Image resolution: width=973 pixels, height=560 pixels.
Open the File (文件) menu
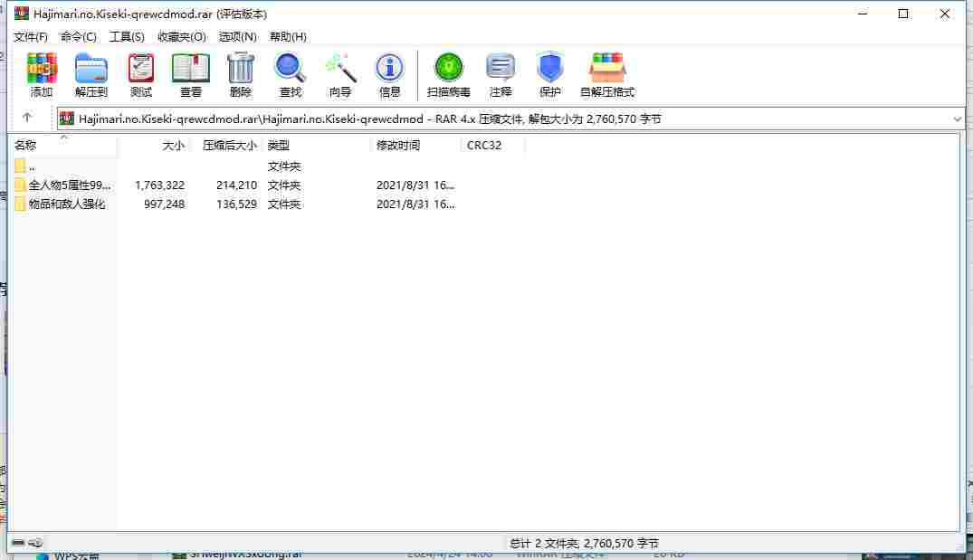(31, 36)
